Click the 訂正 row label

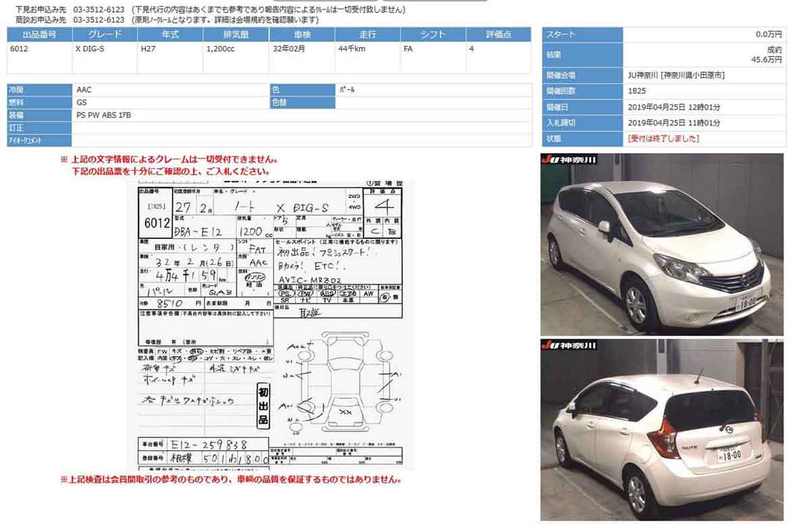point(39,128)
